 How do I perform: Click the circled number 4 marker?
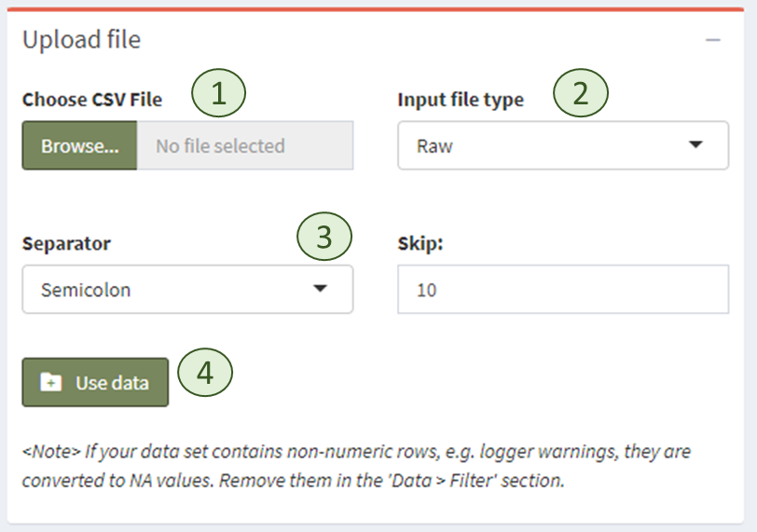(204, 373)
